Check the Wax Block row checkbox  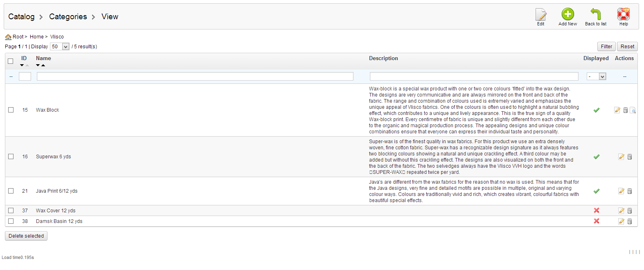tap(11, 110)
